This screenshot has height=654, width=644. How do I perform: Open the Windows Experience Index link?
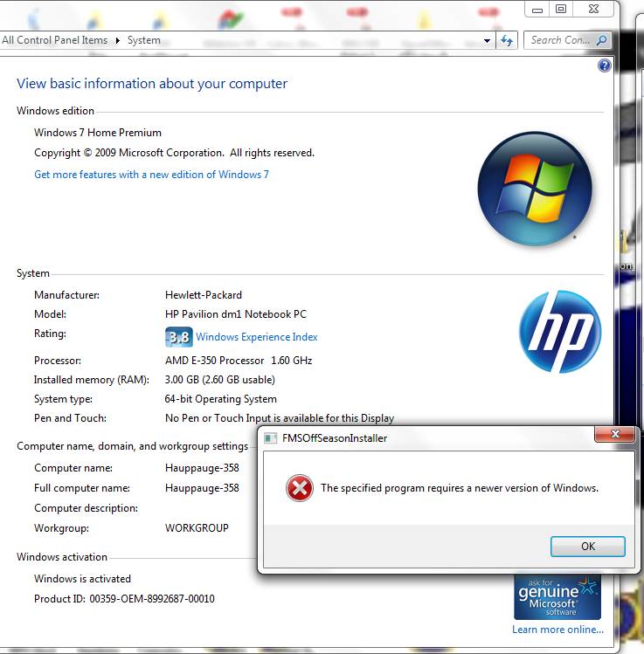[x=256, y=337]
